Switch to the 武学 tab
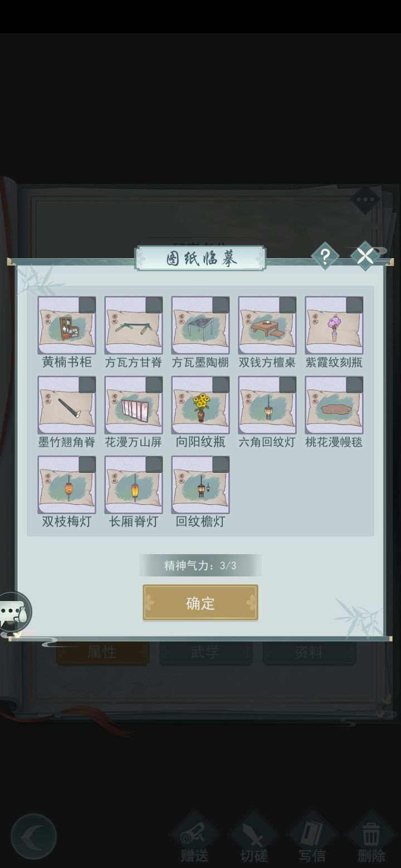The height and width of the screenshot is (868, 401). (x=206, y=652)
